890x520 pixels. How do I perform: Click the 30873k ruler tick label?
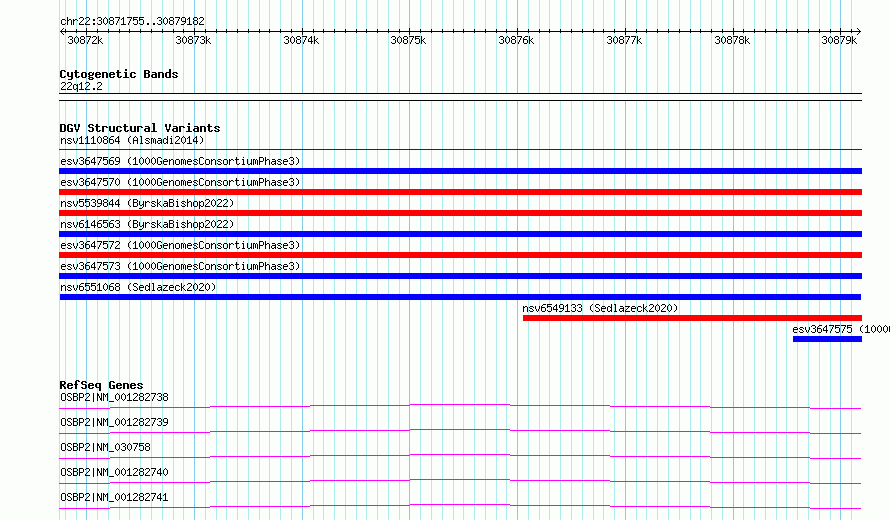193,40
